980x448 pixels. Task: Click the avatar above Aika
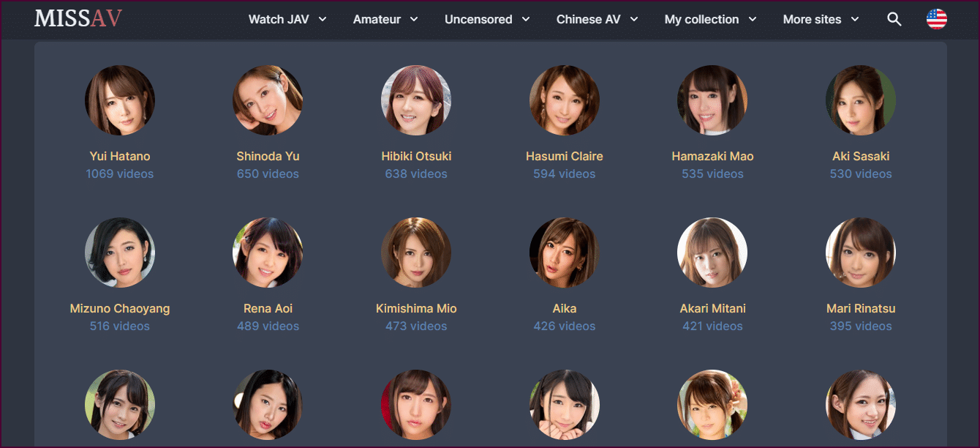[x=565, y=253]
